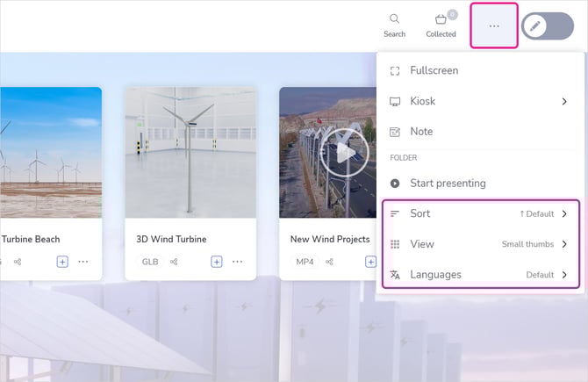
Task: Open the View options menu
Action: (480, 244)
